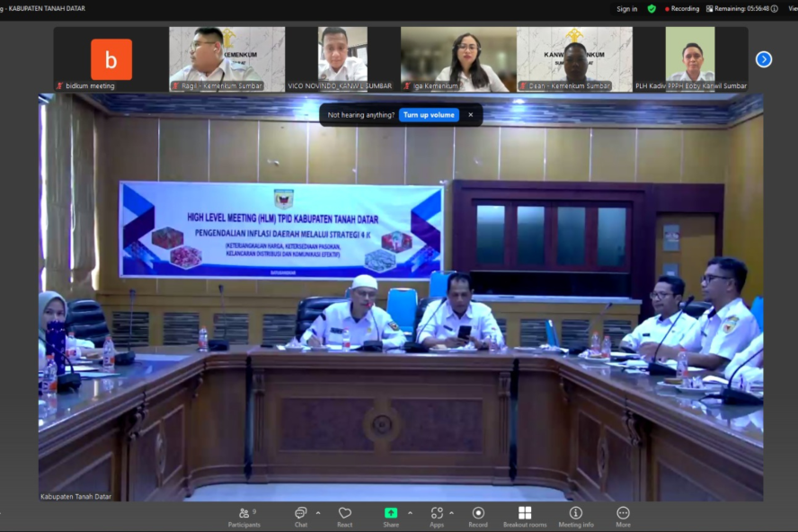798x532 pixels.
Task: Open the View menu at top right
Action: [792, 9]
